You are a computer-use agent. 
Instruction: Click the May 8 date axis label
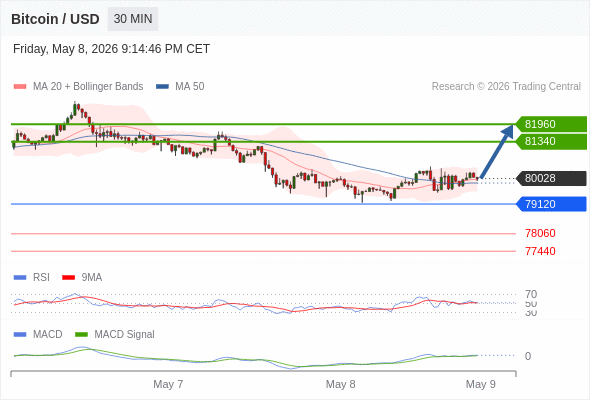point(340,384)
